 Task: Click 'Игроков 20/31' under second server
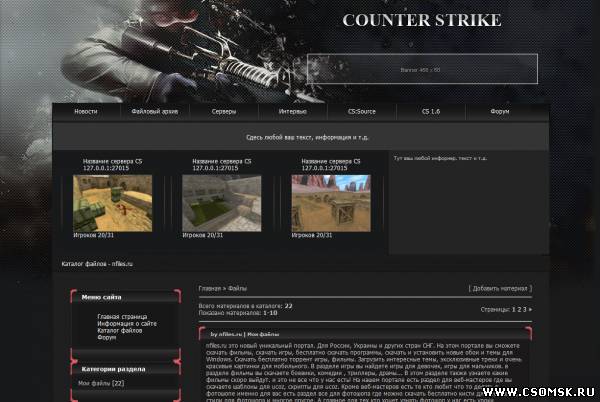coord(202,235)
